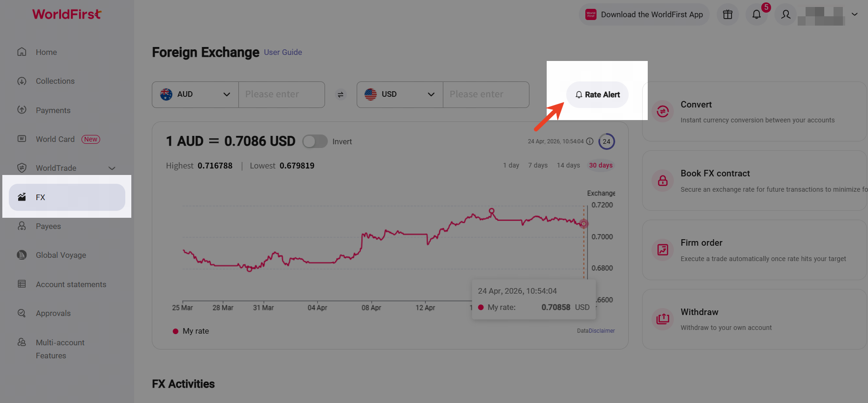Image resolution: width=868 pixels, height=403 pixels.
Task: Open the Convert card title
Action: 696,105
